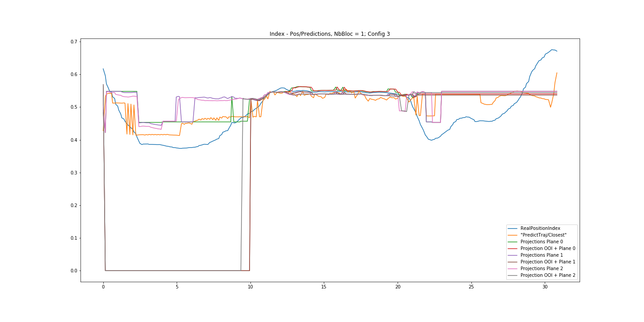Click the x-axis tick label 30
Viewport: 644px width, 322px height.
point(545,286)
